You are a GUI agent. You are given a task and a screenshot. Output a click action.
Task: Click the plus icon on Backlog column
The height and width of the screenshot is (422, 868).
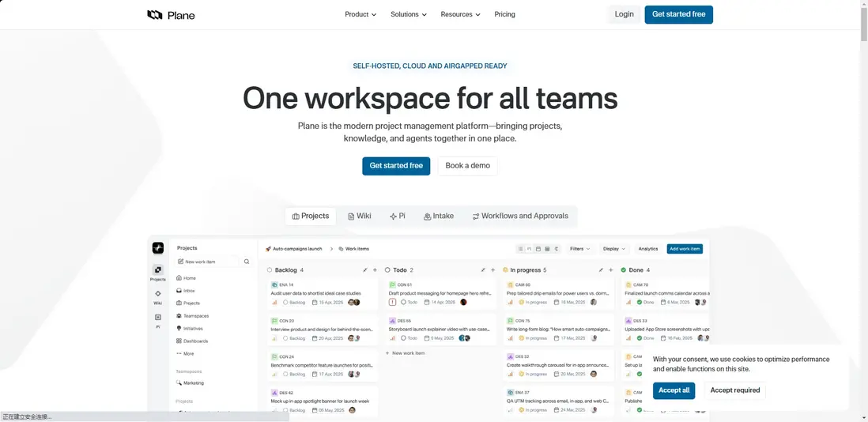pyautogui.click(x=375, y=270)
